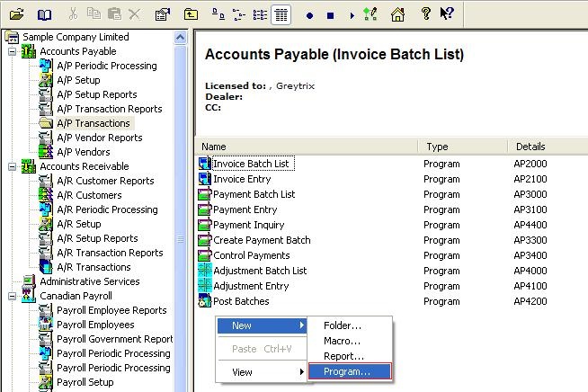
Task: Choose Program... from the New submenu
Action: (x=350, y=371)
